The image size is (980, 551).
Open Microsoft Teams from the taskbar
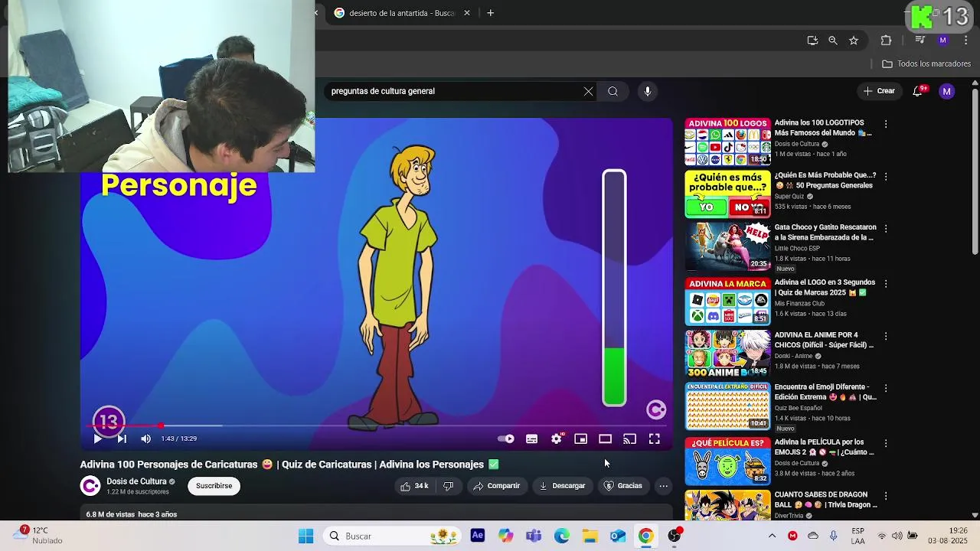click(534, 536)
